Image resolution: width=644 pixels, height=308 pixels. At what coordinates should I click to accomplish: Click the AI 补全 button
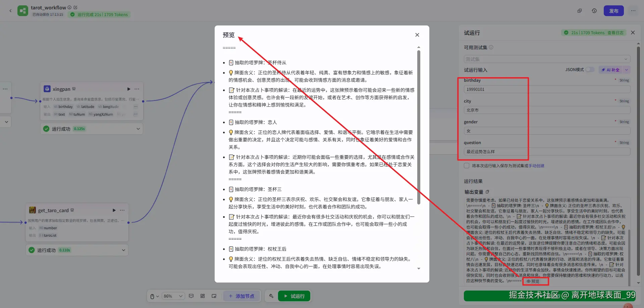point(610,70)
